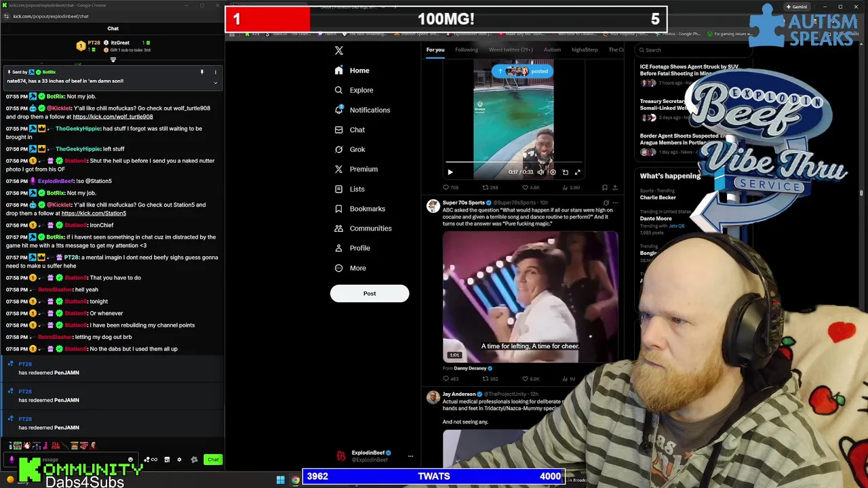The image size is (868, 488).
Task: Collapse the gift leaderboard arrow
Action: [x=113, y=60]
